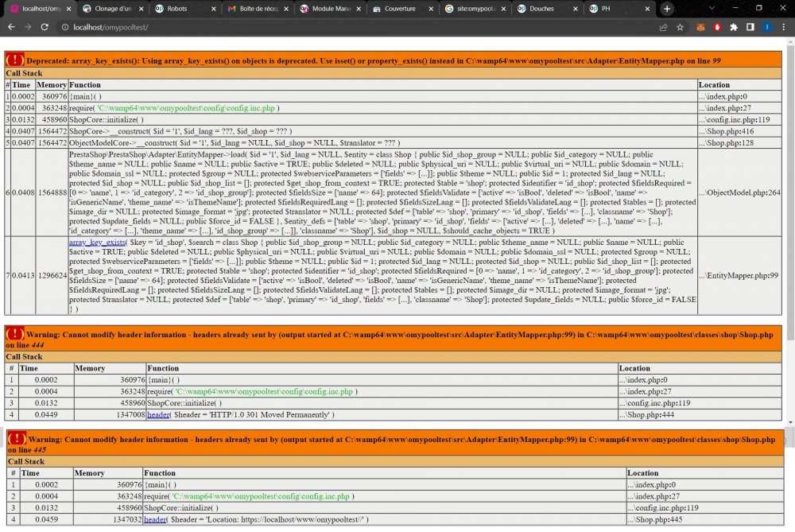Open header link for Location: https://localhost
This screenshot has height=532, width=795.
pyautogui.click(x=155, y=519)
